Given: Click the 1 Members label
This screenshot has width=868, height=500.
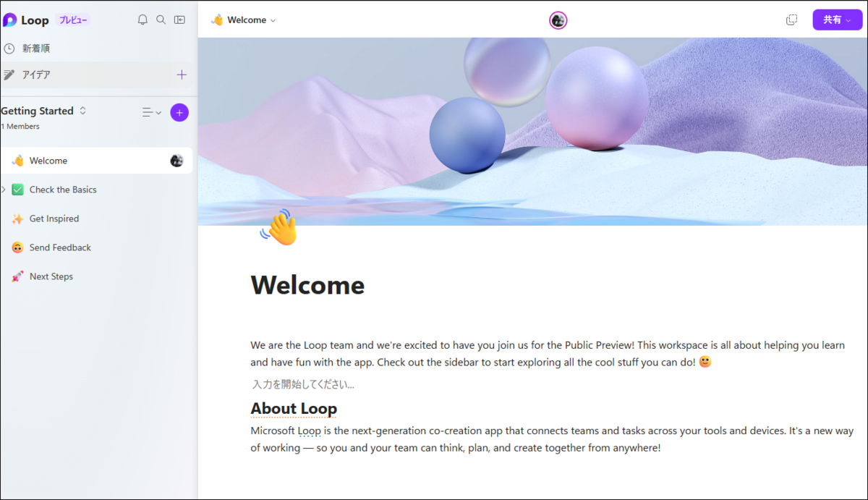Looking at the screenshot, I should 20,127.
